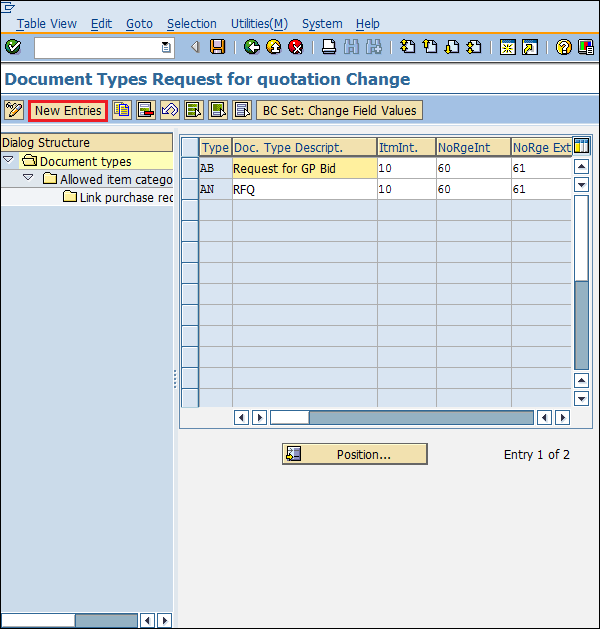This screenshot has height=629, width=600.
Task: Click the RFQ description cell
Action: click(304, 189)
